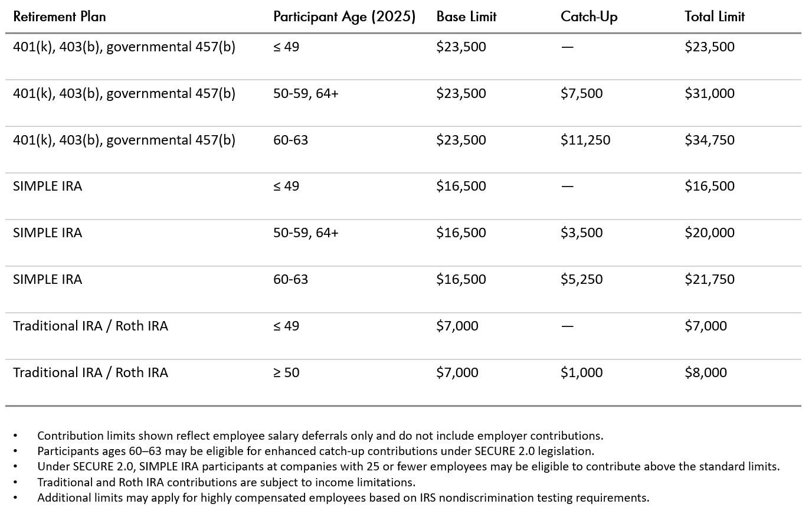Select the $20,000 total limit cell

click(709, 233)
